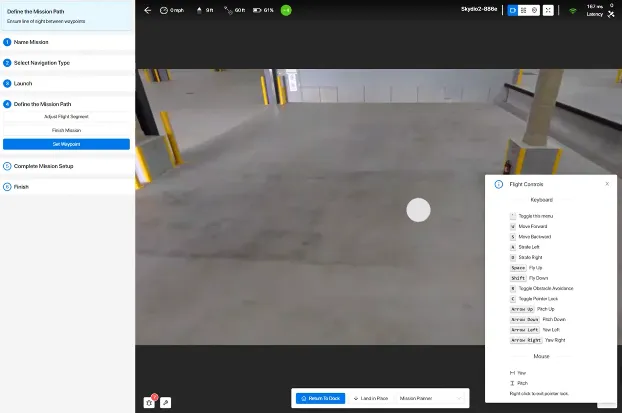Close the Flight Controls panel
Screen dimensions: 622x413
point(606,184)
